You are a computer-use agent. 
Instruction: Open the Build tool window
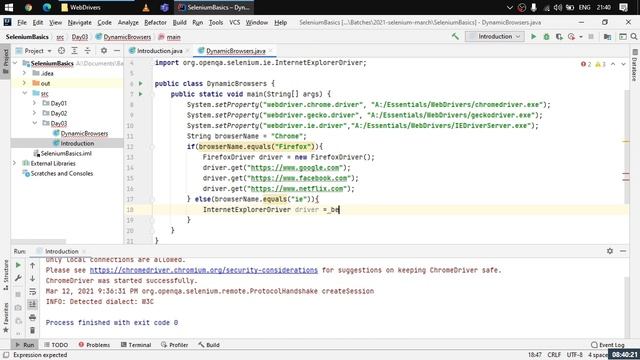click(x=209, y=345)
